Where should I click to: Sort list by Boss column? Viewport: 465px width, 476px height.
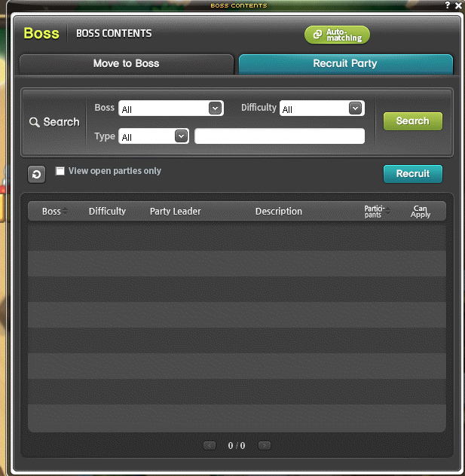(55, 212)
